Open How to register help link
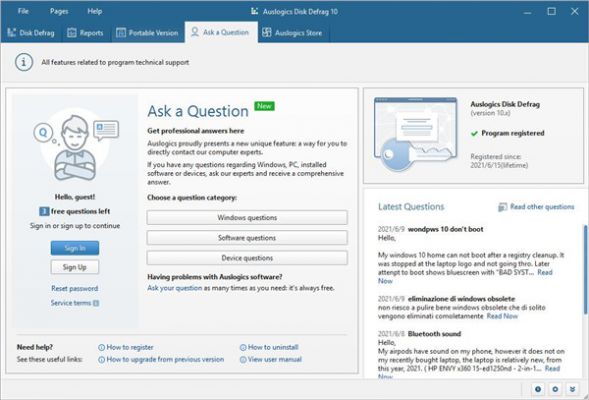The height and width of the screenshot is (400, 589). point(130,347)
